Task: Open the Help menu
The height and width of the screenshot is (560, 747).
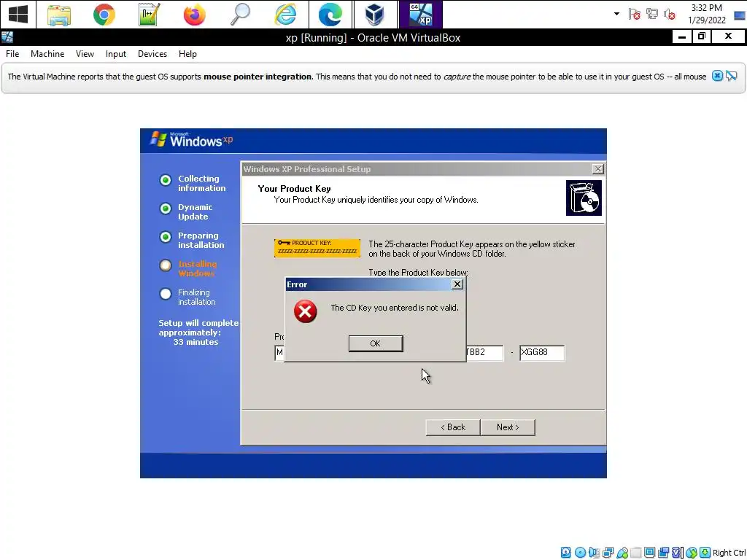Action: [x=187, y=54]
